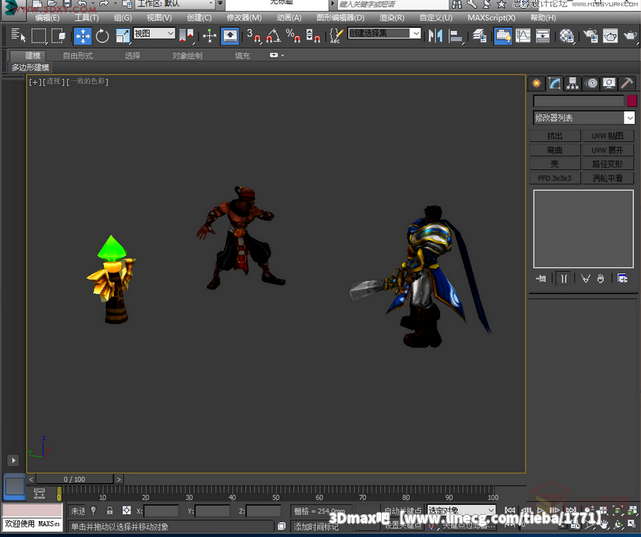Activate rectangular selection region tool
Image resolution: width=641 pixels, height=537 pixels.
click(x=39, y=36)
